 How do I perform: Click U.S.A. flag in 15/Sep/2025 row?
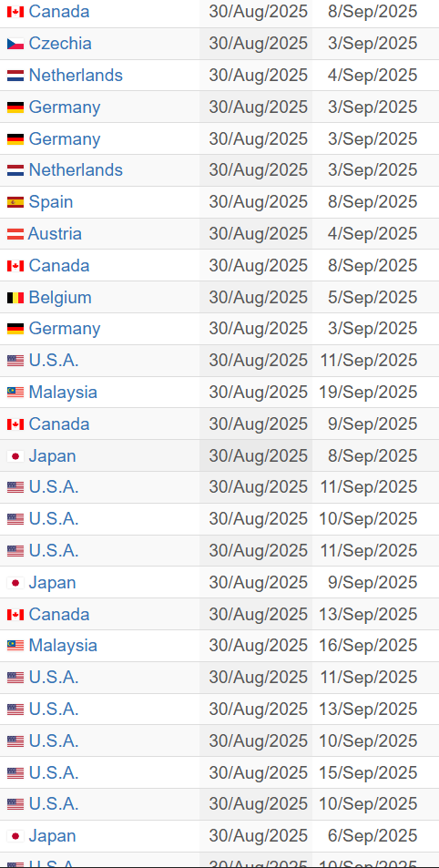15,772
